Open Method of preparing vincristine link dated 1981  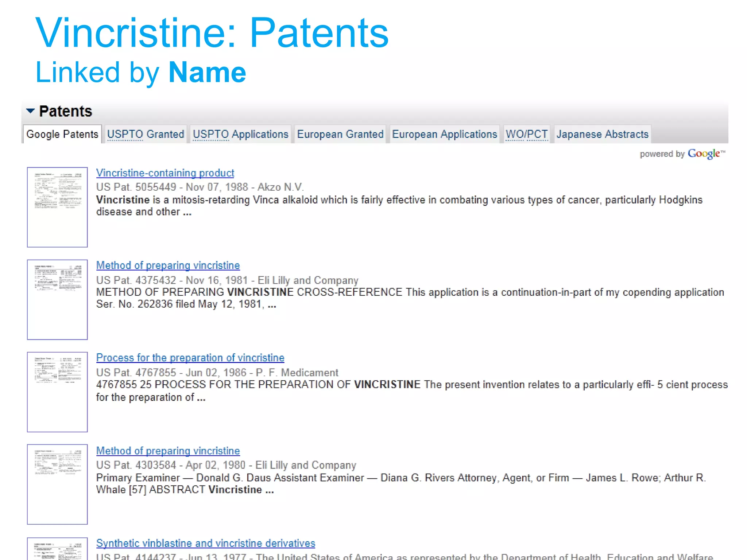point(168,265)
